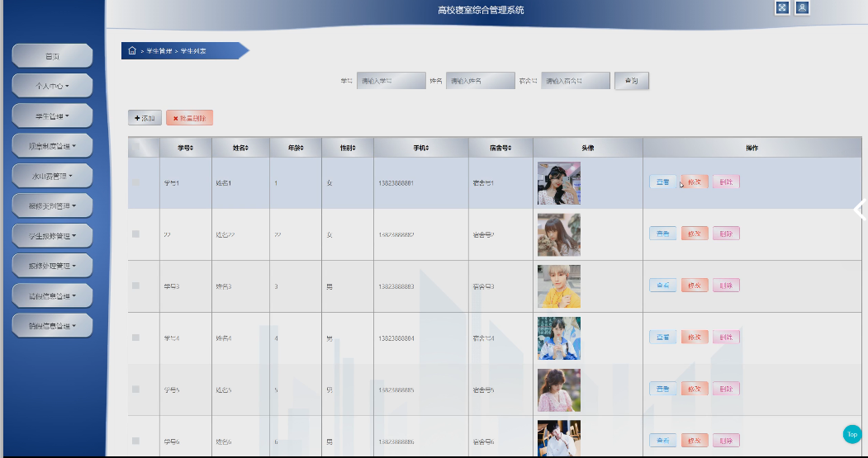
Task: View details of student 姓名22
Action: click(x=662, y=234)
